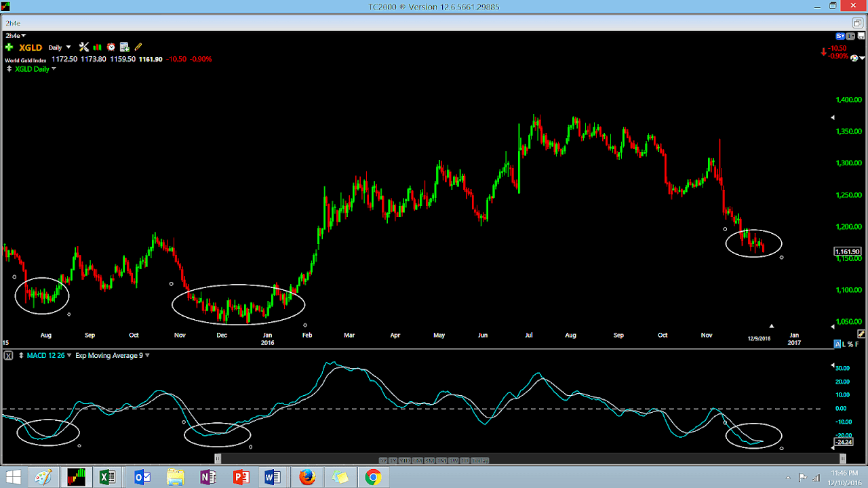Click the alarm clock alerts icon

point(111,47)
